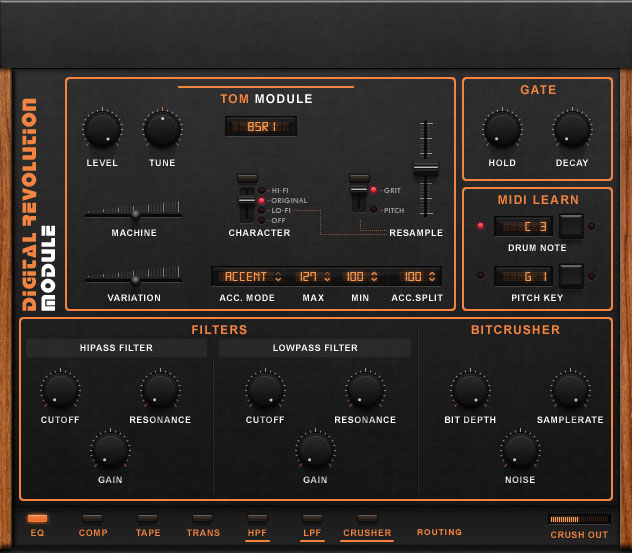
Task: Click the Machine slider handle
Action: [x=135, y=213]
